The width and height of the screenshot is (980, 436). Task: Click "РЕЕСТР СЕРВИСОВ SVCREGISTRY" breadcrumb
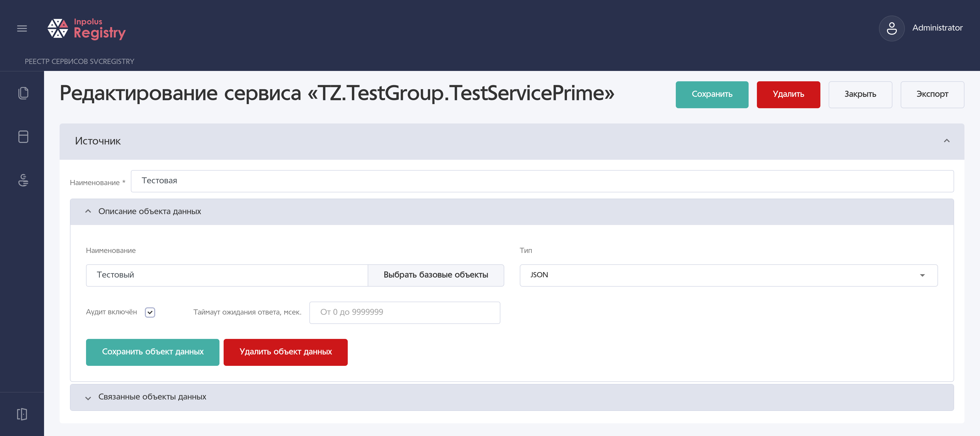80,61
